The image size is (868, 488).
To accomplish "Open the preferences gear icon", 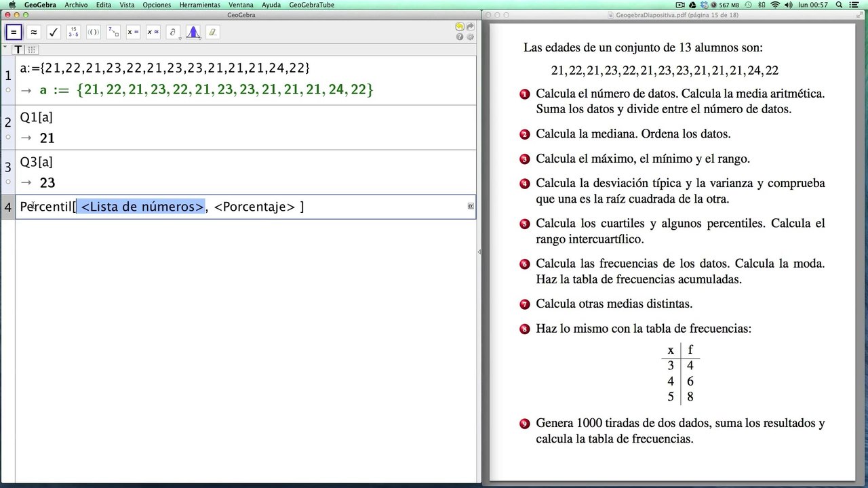I will 470,37.
